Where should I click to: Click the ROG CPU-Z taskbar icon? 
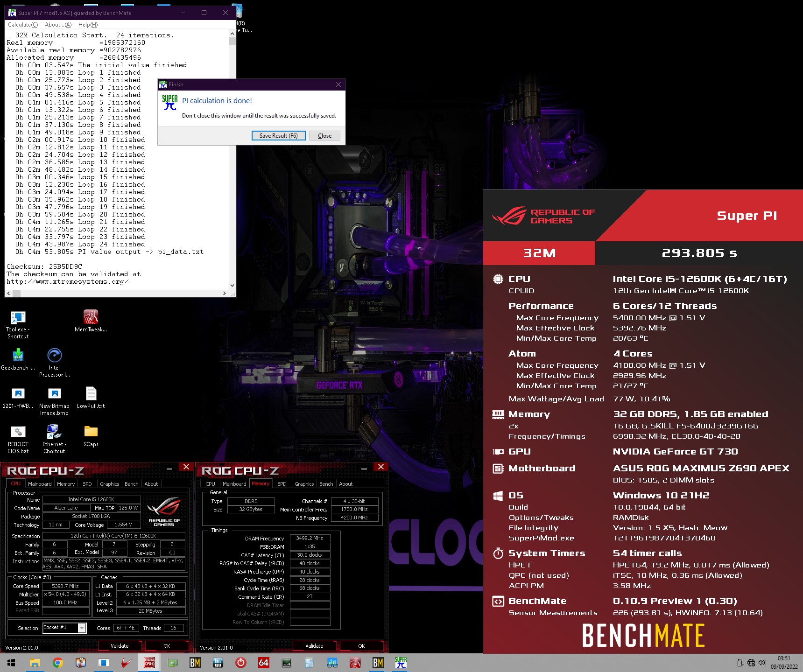point(149,663)
